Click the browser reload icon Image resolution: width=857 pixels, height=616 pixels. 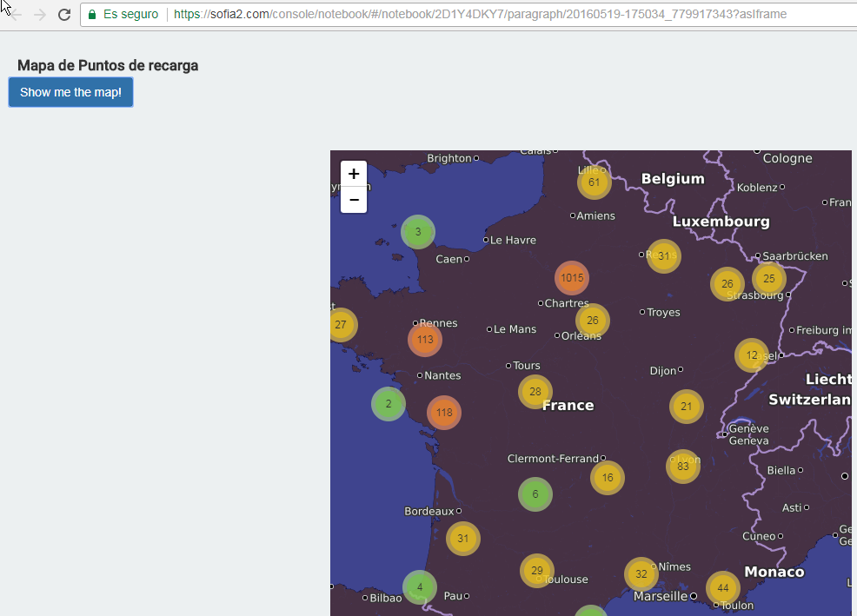click(x=63, y=15)
